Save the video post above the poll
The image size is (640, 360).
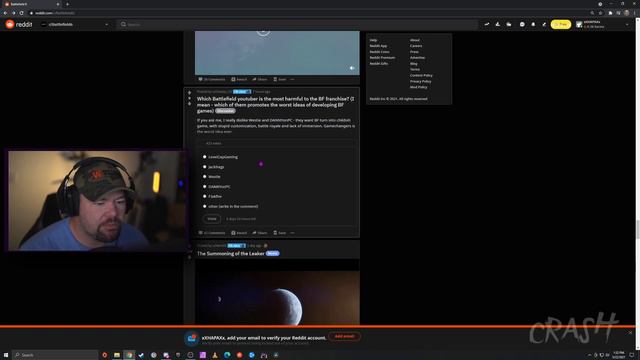click(x=280, y=79)
